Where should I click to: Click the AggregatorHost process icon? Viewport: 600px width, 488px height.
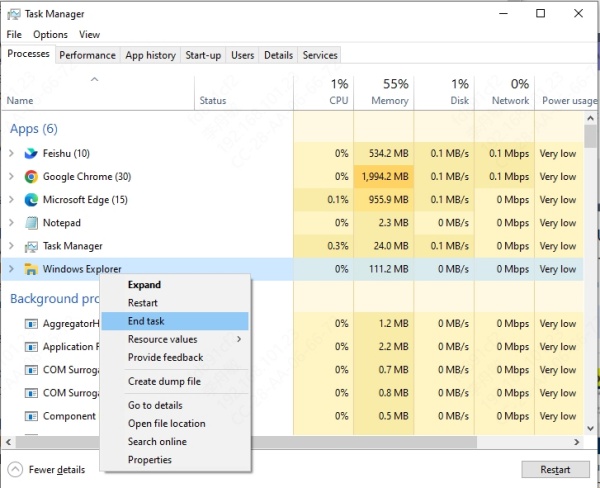pyautogui.click(x=31, y=324)
